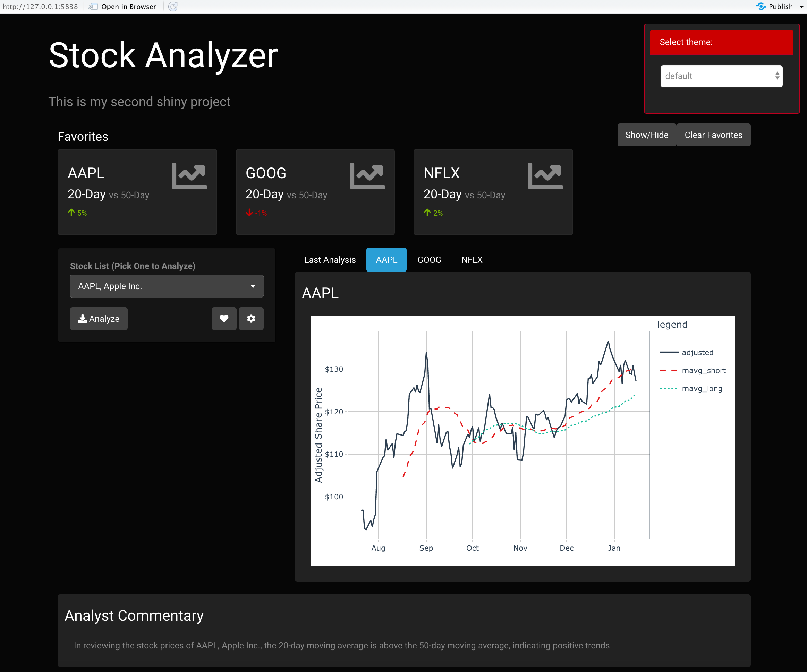807x672 pixels.
Task: Click the red down arrow on GOOG card
Action: pyautogui.click(x=249, y=212)
